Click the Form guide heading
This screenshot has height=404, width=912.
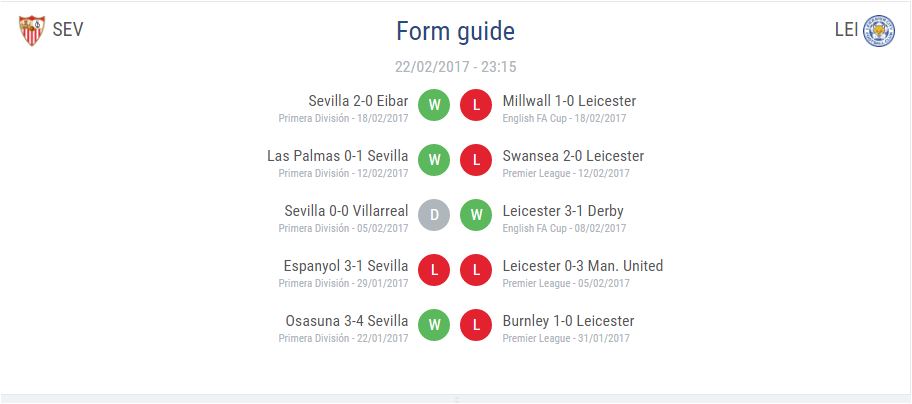(x=455, y=31)
